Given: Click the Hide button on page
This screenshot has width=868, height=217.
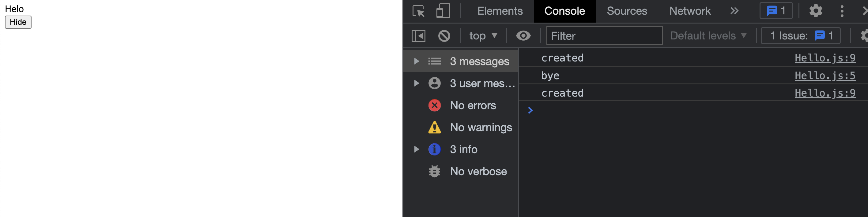Looking at the screenshot, I should tap(18, 22).
